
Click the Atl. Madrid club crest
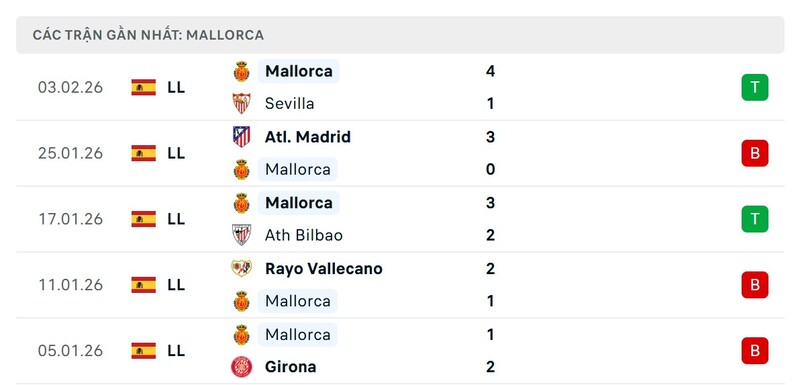[x=241, y=137]
